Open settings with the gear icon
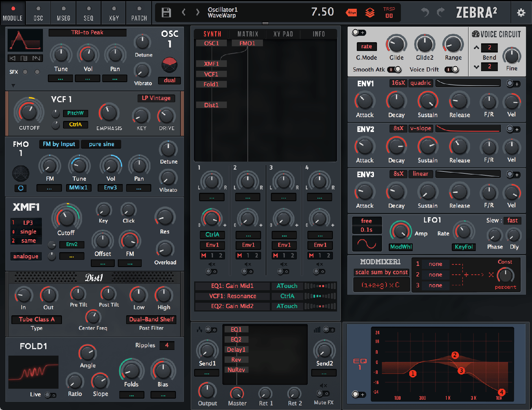Image resolution: width=532 pixels, height=410 pixels. point(521,13)
